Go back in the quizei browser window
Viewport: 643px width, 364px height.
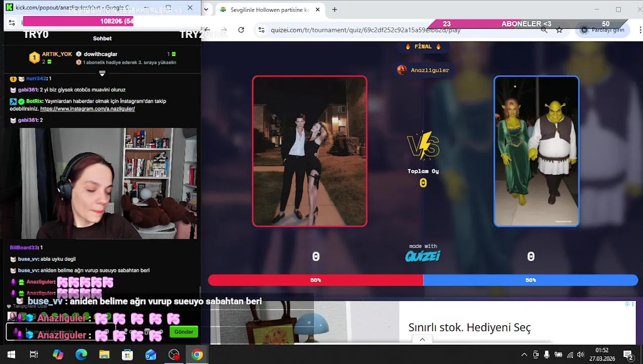[x=207, y=30]
